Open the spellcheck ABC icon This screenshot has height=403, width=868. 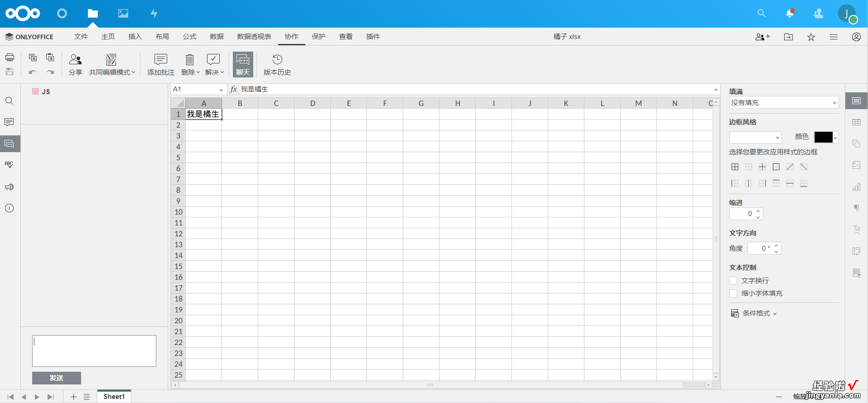click(10, 165)
